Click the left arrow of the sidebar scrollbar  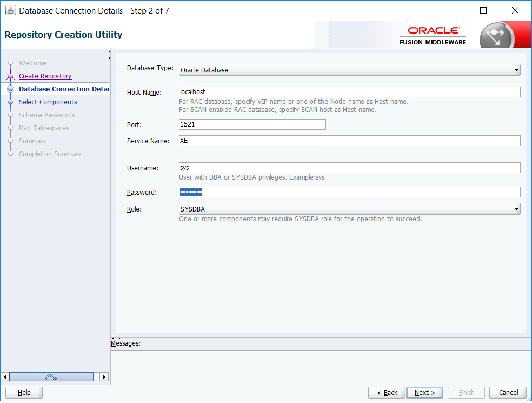(x=4, y=376)
